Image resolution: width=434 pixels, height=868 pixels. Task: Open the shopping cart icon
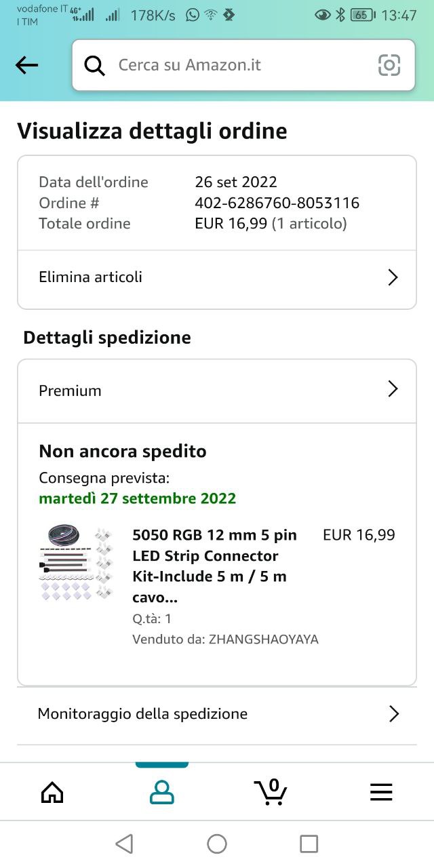click(x=271, y=792)
